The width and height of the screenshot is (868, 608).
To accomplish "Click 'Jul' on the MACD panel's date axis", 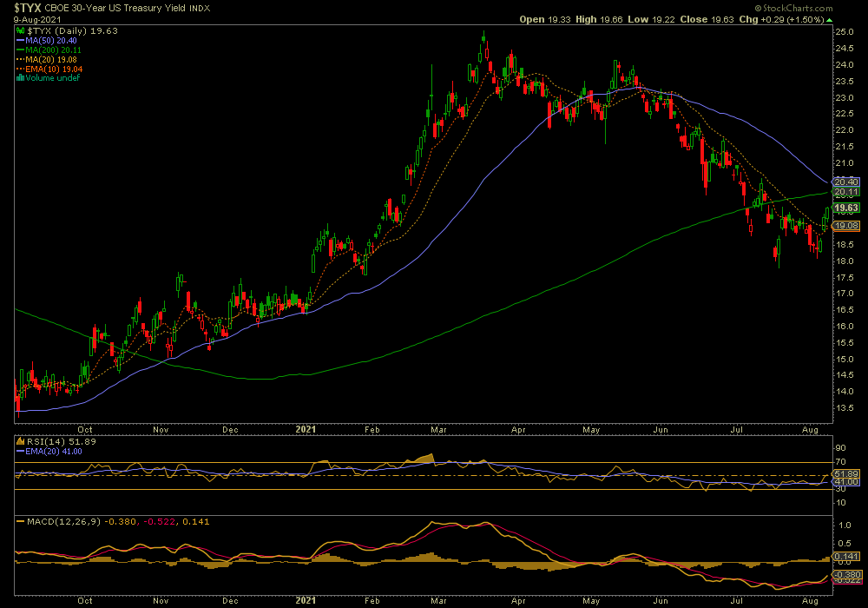I will click(x=736, y=601).
